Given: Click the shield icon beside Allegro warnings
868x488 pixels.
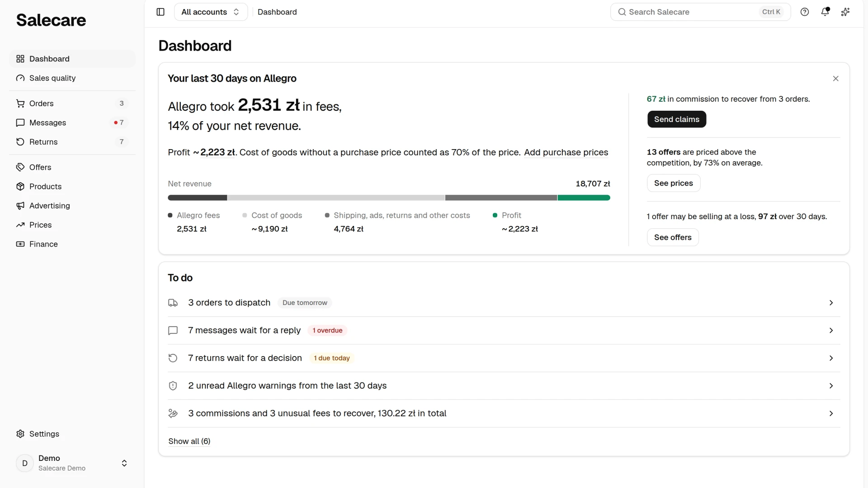Looking at the screenshot, I should [x=173, y=385].
